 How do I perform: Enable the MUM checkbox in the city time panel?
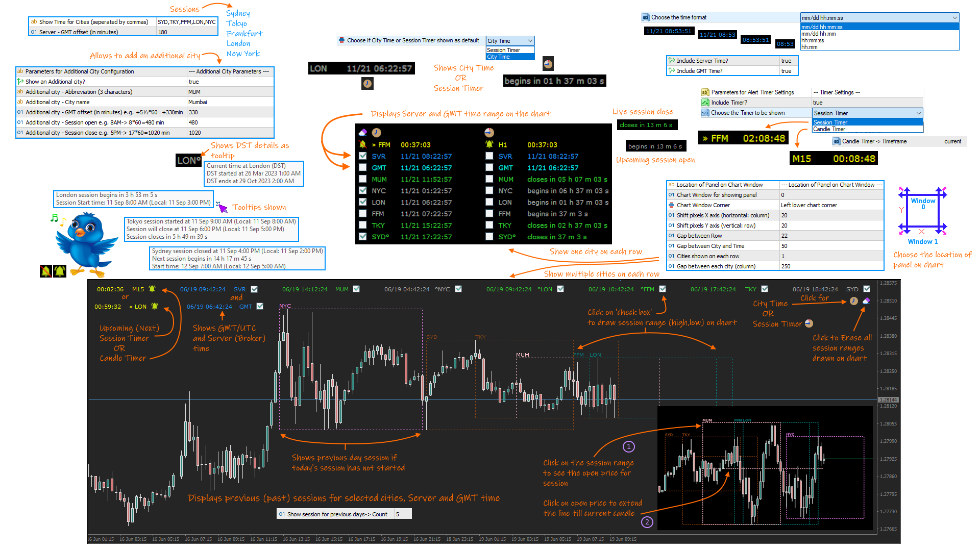[363, 179]
